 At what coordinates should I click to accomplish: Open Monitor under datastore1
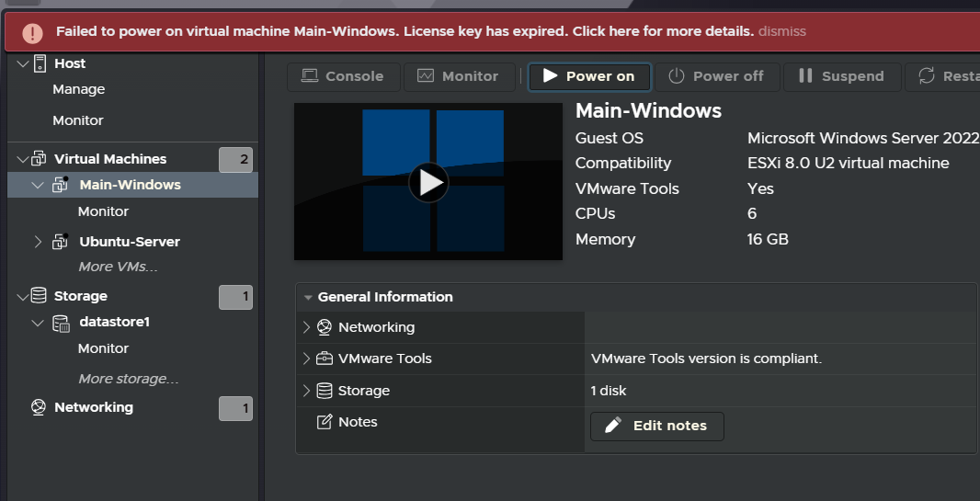(x=103, y=348)
